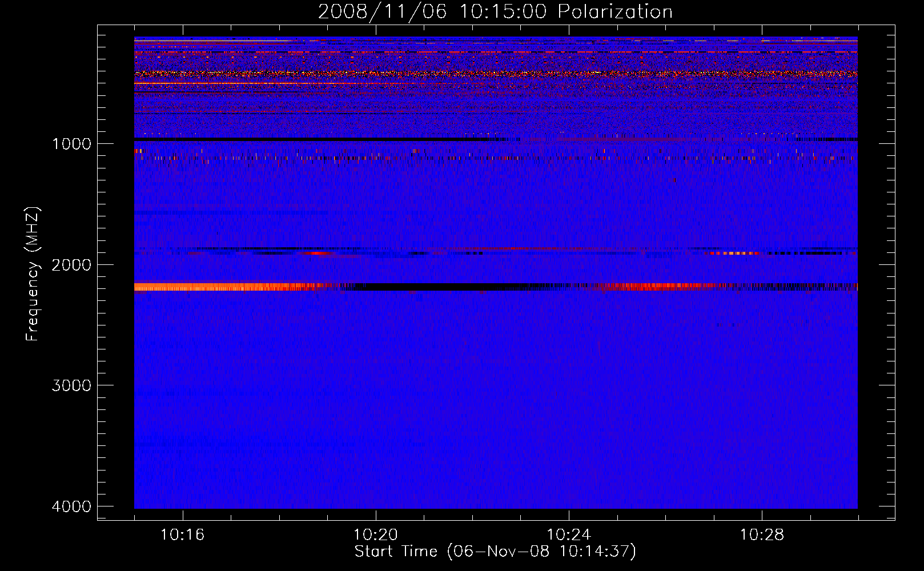Click the 1000 frequency tick label
This screenshot has height=571, width=924.
(x=71, y=144)
